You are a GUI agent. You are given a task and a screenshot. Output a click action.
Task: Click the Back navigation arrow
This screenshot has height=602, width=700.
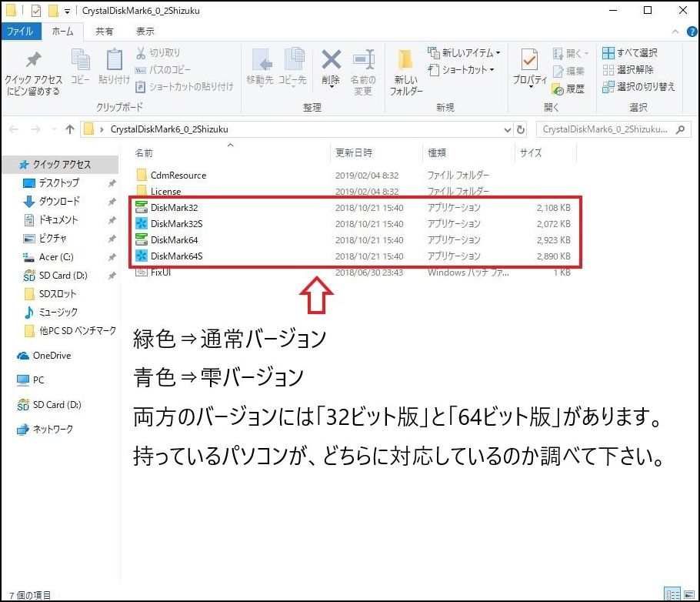click(x=13, y=129)
